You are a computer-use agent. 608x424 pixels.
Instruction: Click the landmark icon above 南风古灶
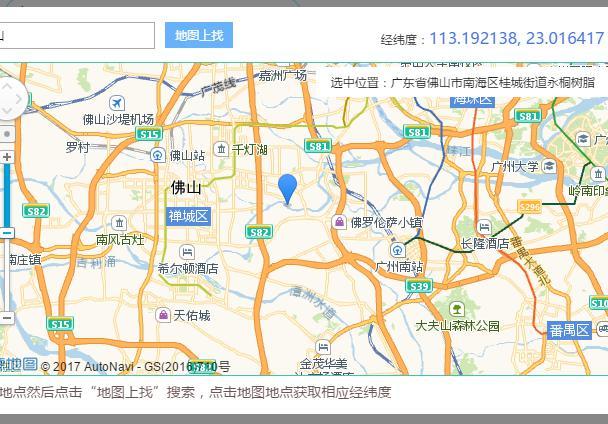tap(119, 223)
